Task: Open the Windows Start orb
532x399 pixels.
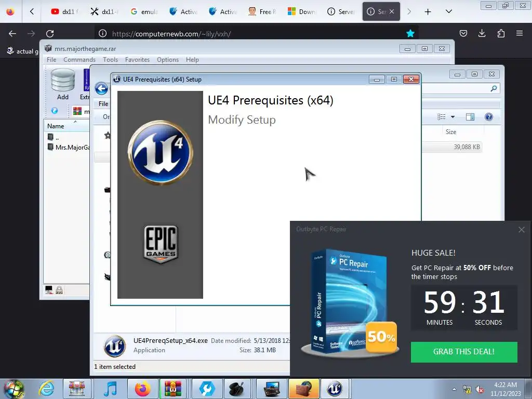Action: pos(14,389)
